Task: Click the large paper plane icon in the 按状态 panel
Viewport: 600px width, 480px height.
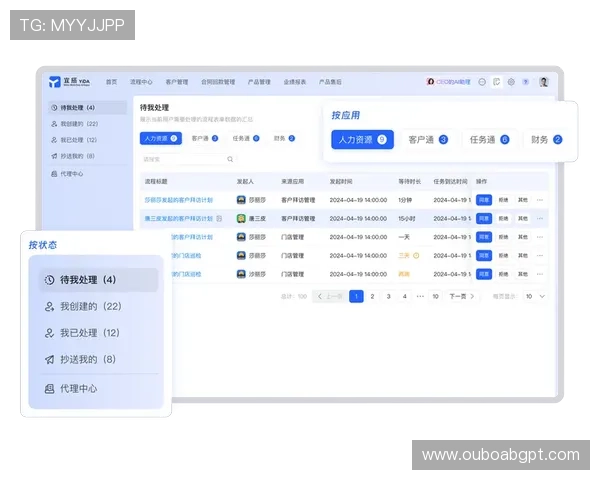Action: tap(49, 359)
